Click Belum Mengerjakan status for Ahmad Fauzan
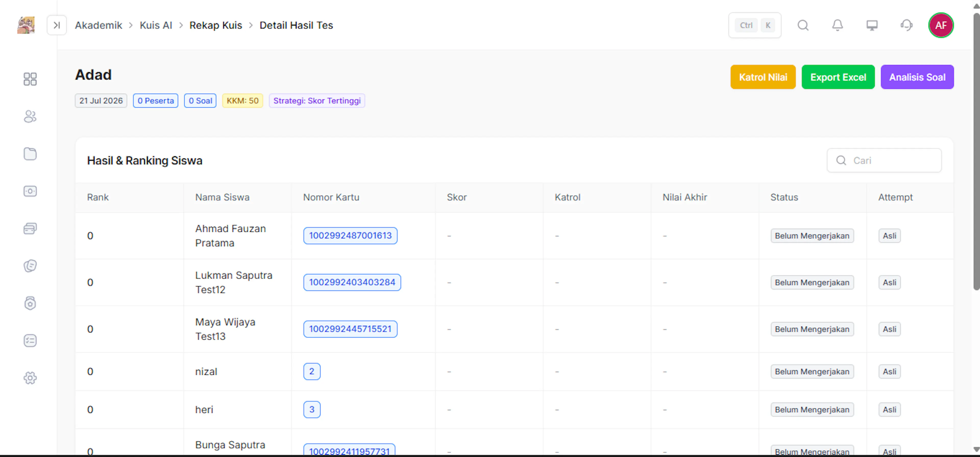Screen dimensions: 980x457 [x=812, y=236]
